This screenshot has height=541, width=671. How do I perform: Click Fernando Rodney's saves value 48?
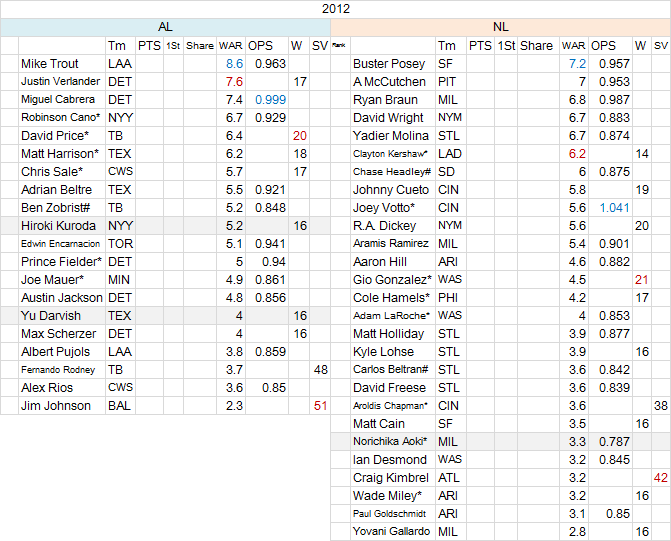pyautogui.click(x=320, y=369)
